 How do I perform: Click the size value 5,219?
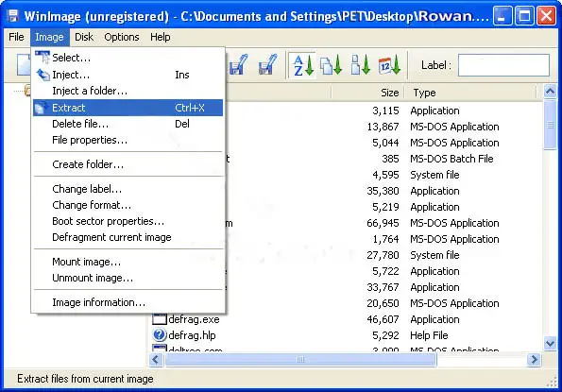pyautogui.click(x=385, y=207)
